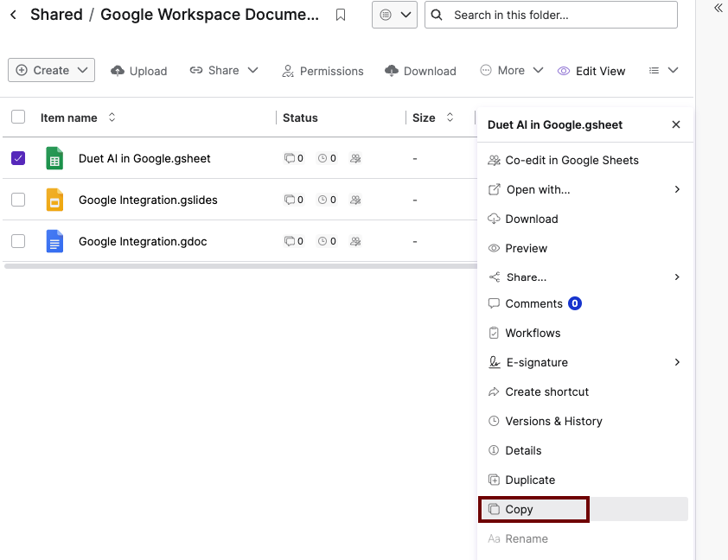Open Workflows from the context menu
The image size is (728, 560).
click(x=585, y=333)
